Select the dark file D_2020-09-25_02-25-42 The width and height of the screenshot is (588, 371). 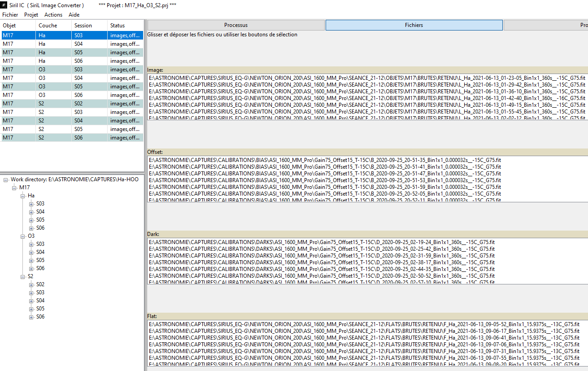pyautogui.click(x=322, y=249)
